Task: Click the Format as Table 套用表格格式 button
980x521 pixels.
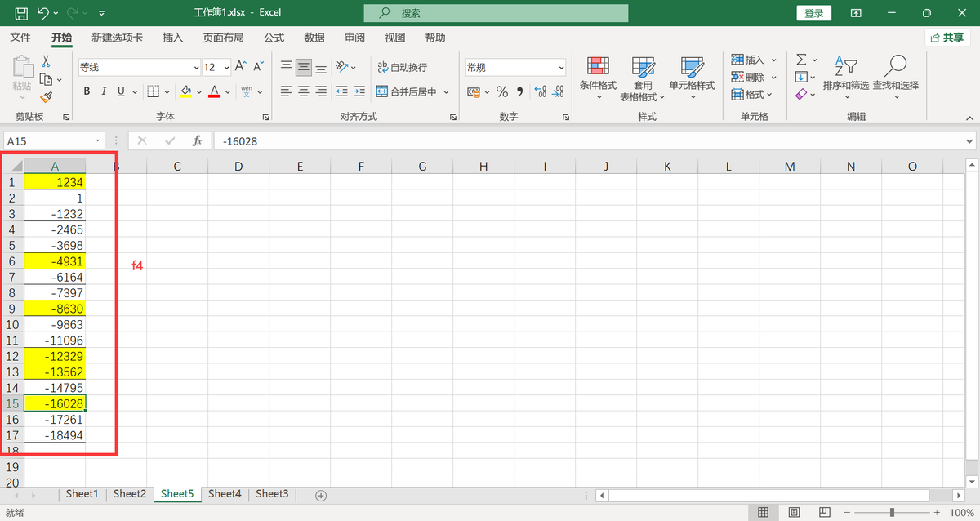Action: click(x=643, y=78)
